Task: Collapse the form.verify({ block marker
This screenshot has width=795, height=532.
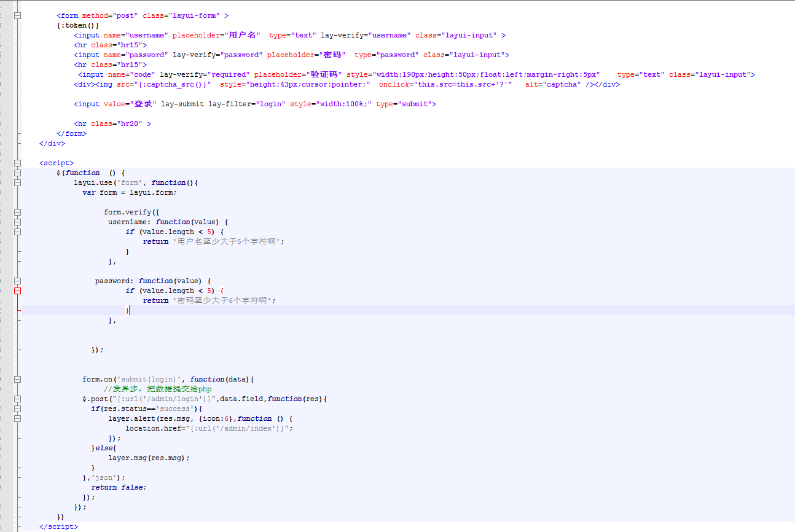Action: click(17, 212)
